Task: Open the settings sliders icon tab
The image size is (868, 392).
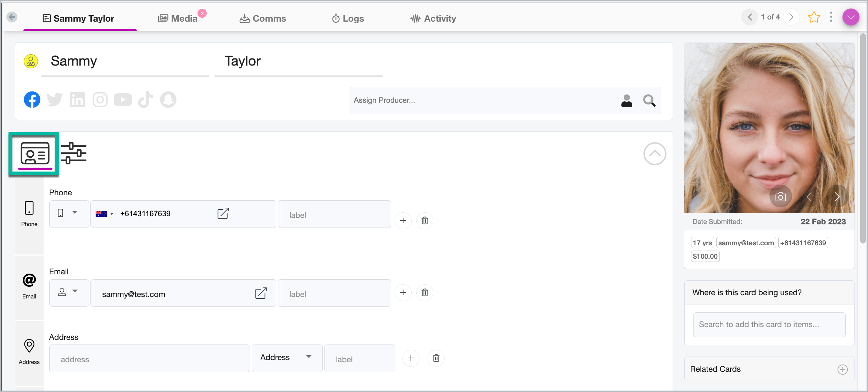Action: pyautogui.click(x=73, y=153)
